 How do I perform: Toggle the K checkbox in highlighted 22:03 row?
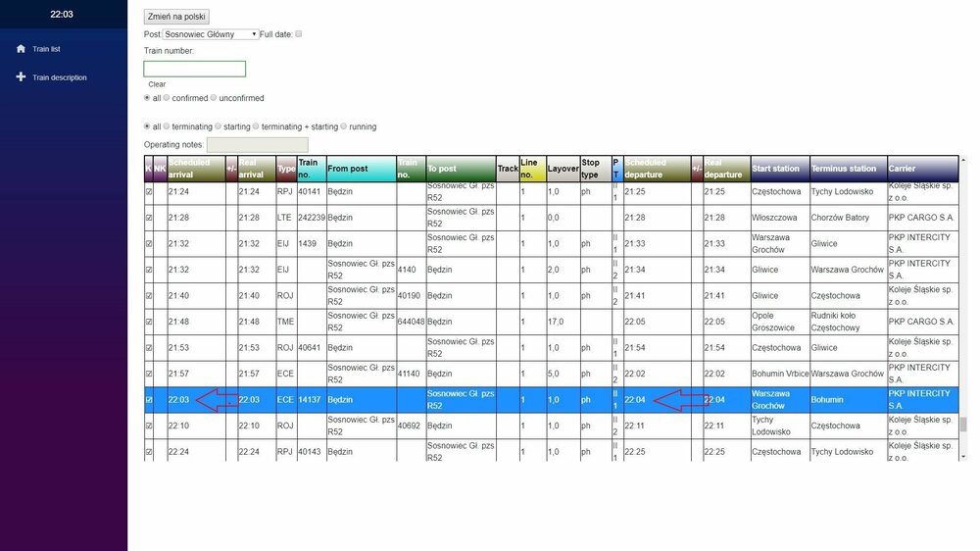pos(149,400)
